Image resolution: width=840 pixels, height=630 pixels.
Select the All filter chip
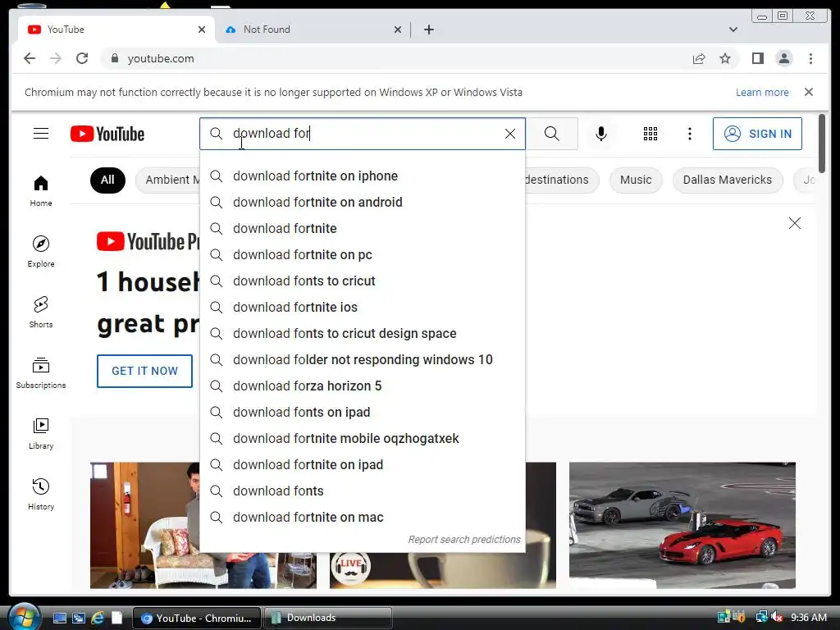point(107,180)
